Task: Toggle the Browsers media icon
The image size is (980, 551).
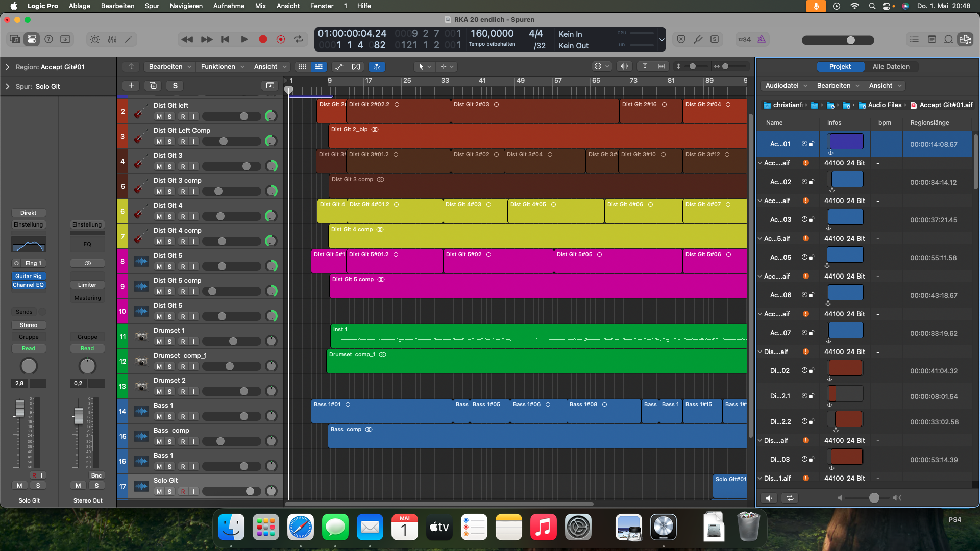Action: [x=965, y=39]
